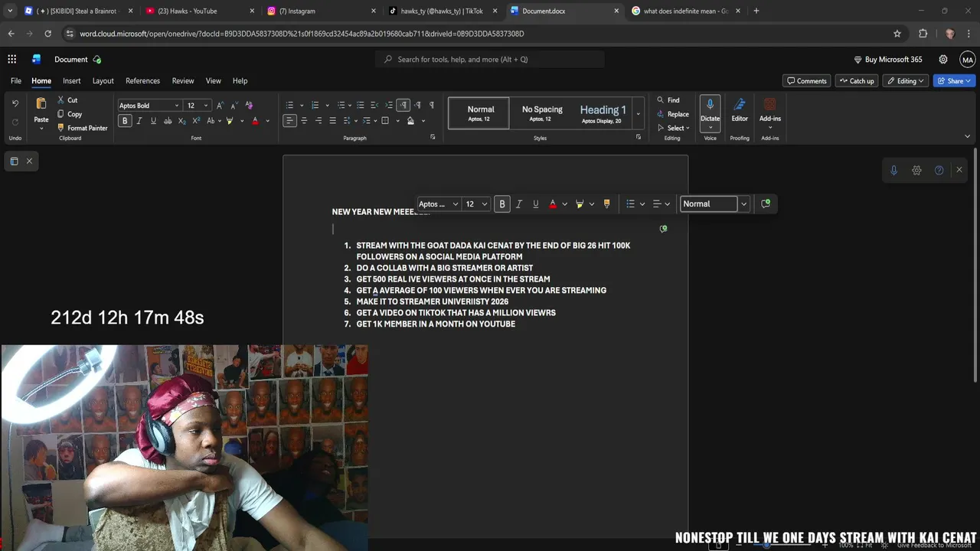
Task: Shrink font size with the smaller A icon
Action: [x=235, y=106]
